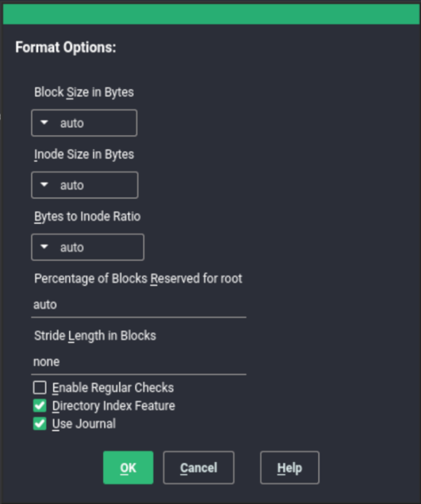Click the arrow icon in Inode Size dropdown
Viewport: 421px width, 504px height.
pyautogui.click(x=44, y=184)
